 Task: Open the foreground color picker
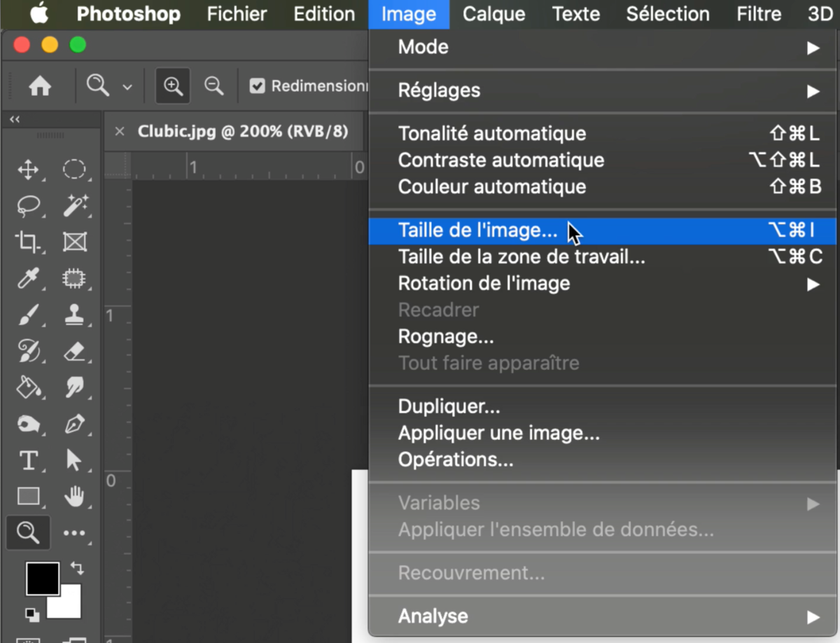coord(43,578)
